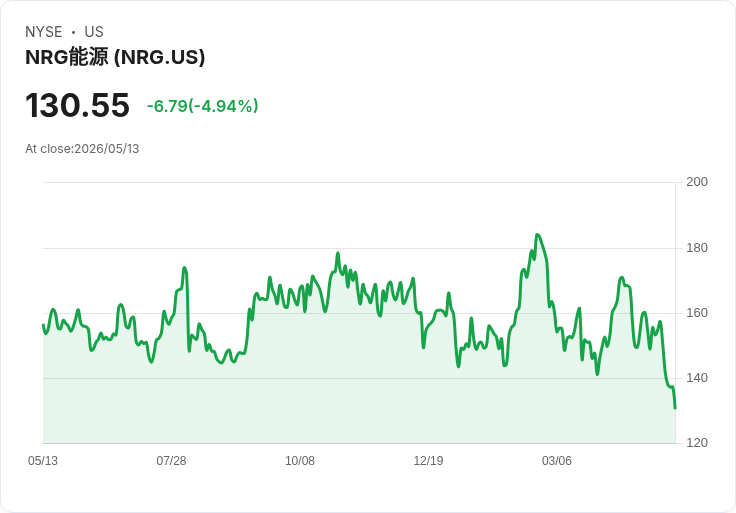This screenshot has width=736, height=513.
Task: Click the 200 y-axis label
Action: (697, 182)
